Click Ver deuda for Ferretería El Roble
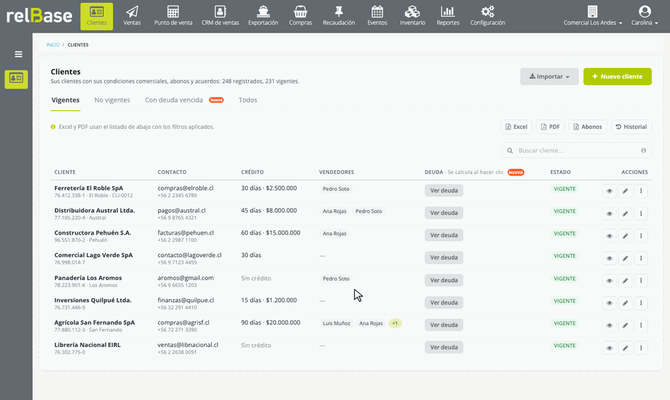670x400 pixels. tap(444, 191)
